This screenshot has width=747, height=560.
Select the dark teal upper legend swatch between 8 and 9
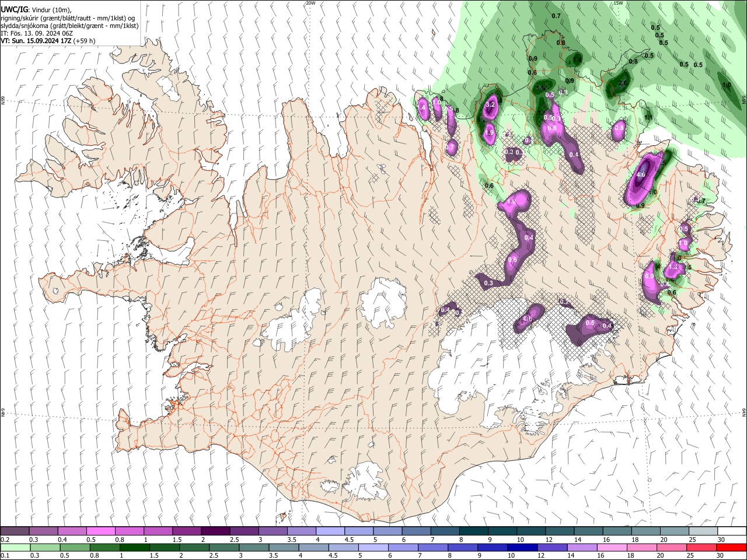pos(474,531)
